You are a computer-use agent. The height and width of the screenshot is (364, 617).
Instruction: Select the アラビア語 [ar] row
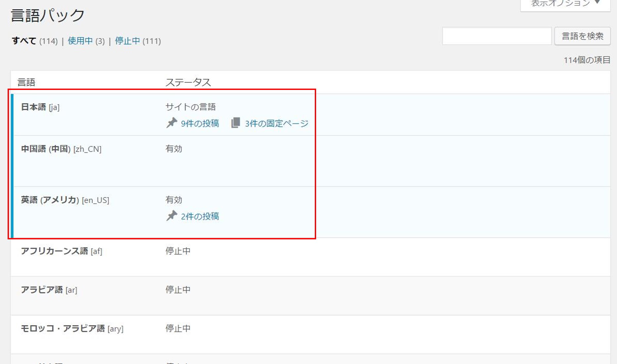[310, 296]
